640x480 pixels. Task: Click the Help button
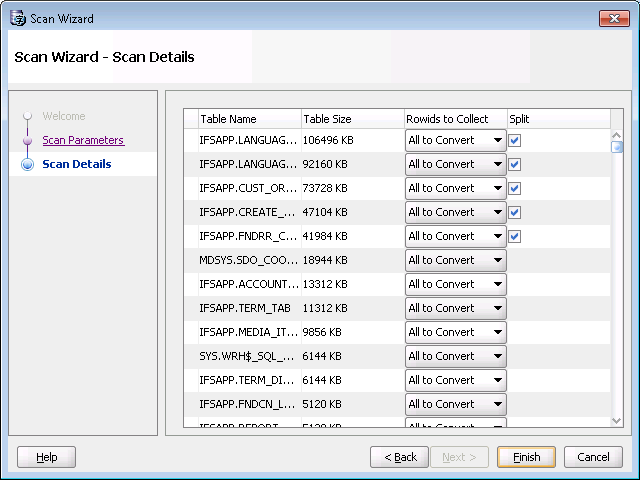tap(47, 457)
